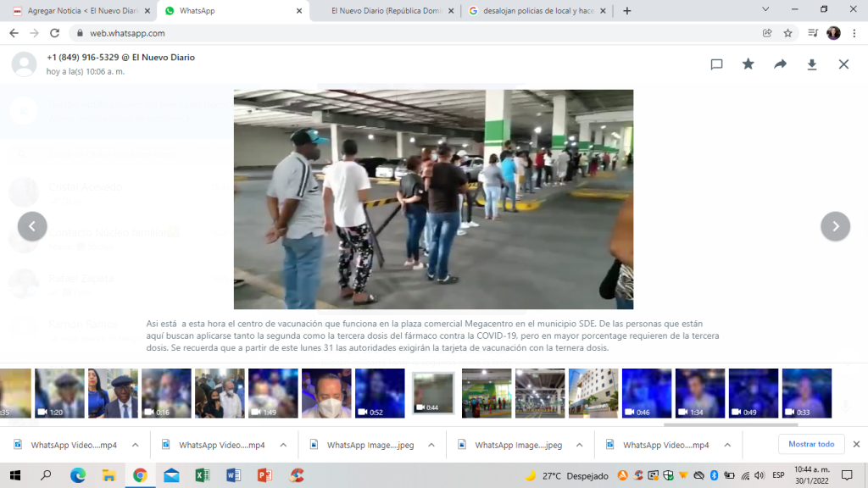Reload the page in Chrome
This screenshot has height=488, width=868.
pyautogui.click(x=55, y=33)
